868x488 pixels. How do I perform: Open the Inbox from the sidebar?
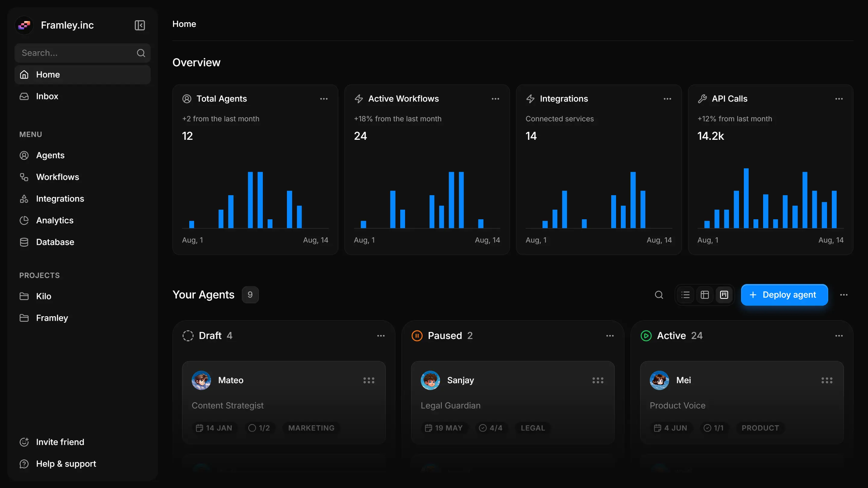pos(47,96)
